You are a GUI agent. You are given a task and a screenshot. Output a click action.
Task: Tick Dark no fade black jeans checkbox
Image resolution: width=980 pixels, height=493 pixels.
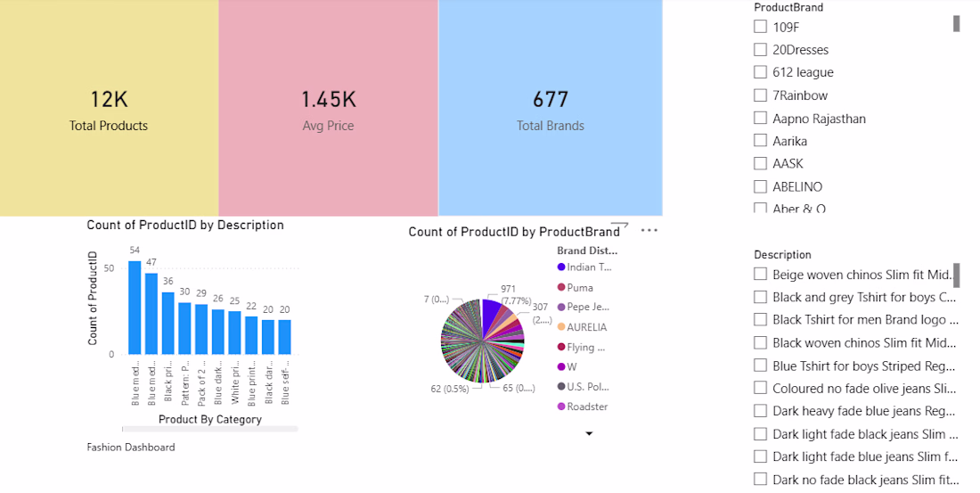point(760,480)
